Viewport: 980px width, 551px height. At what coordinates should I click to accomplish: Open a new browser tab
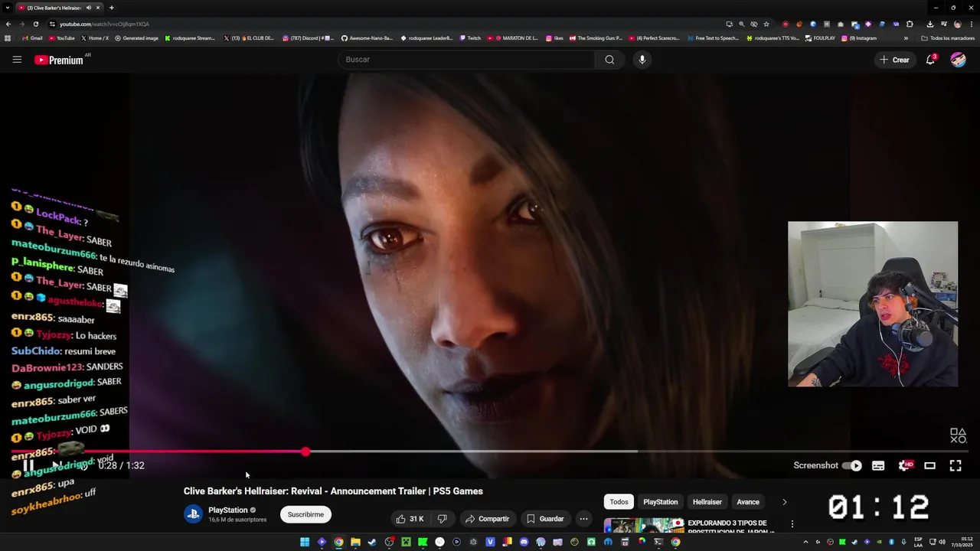click(x=111, y=8)
